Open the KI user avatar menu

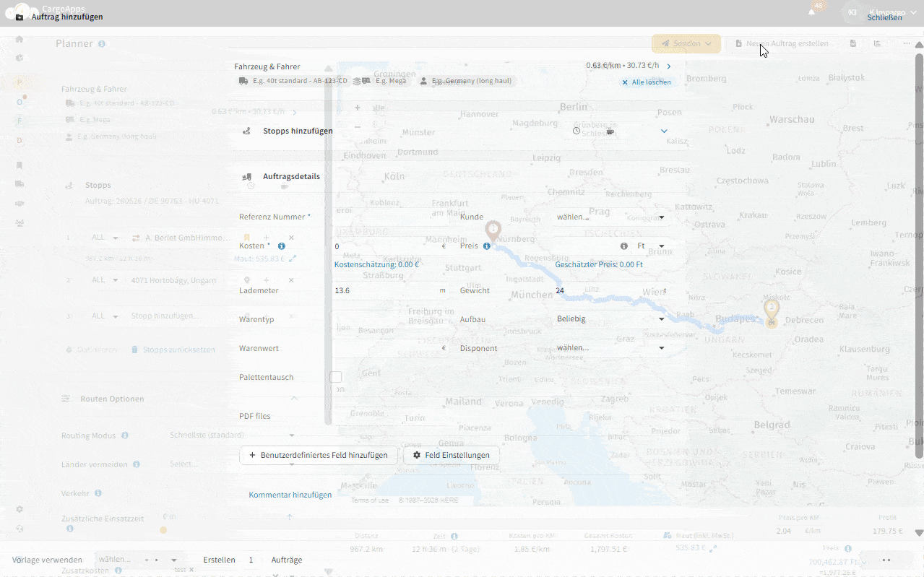(852, 12)
